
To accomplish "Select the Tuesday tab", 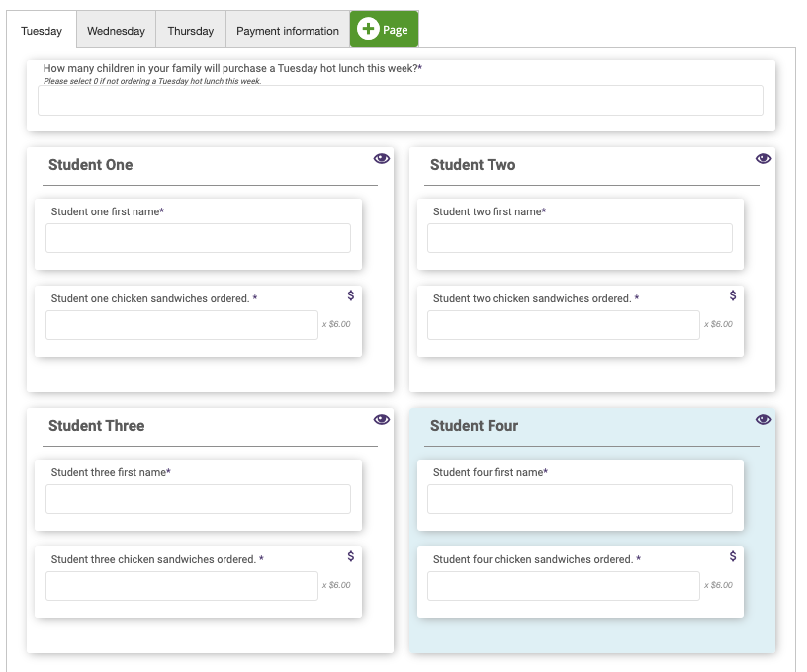I will click(42, 31).
